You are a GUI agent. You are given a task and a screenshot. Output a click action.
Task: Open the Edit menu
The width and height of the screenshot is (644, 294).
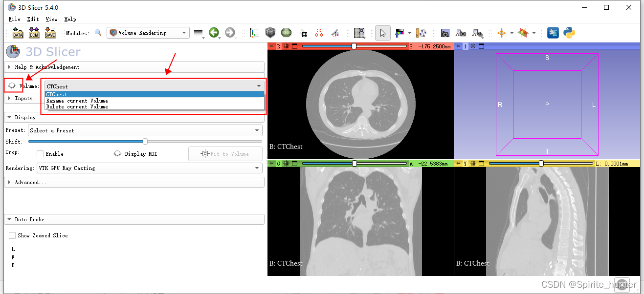pos(33,19)
